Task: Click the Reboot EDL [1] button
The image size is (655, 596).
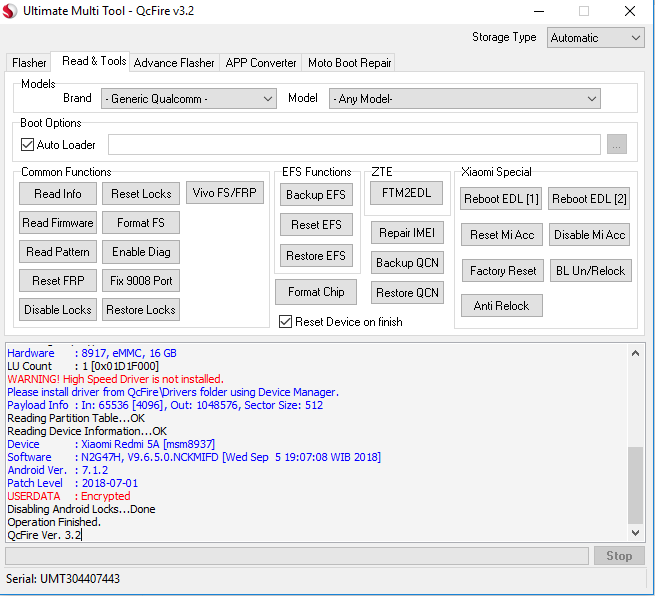Action: (x=501, y=199)
